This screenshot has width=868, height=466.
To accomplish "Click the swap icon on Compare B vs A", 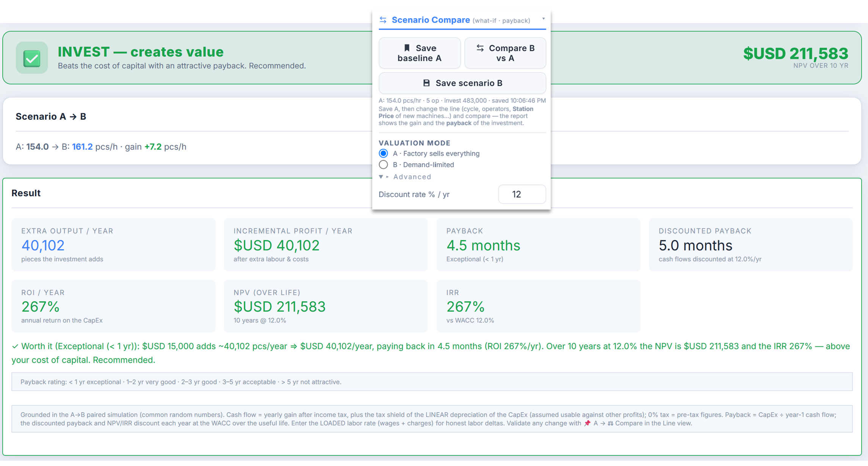I will [x=480, y=48].
